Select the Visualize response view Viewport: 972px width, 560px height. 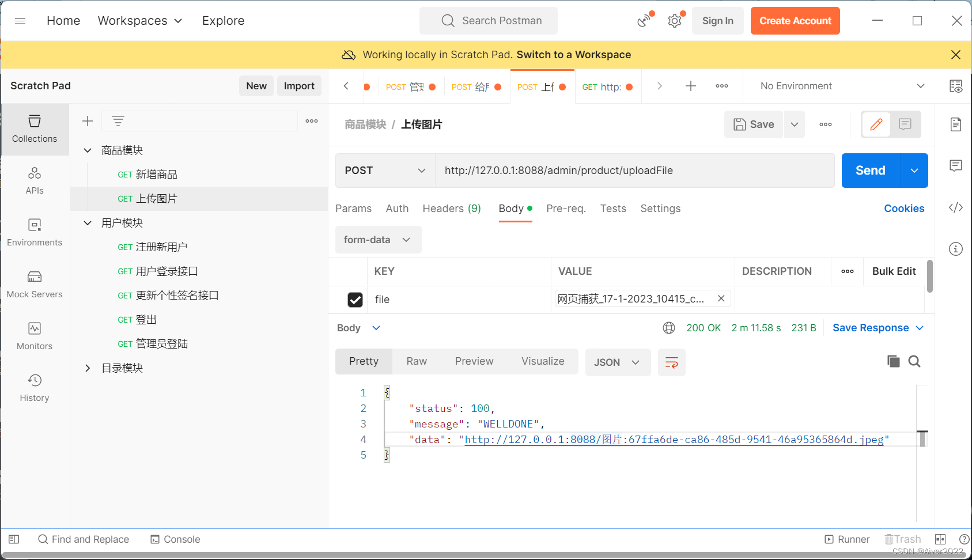click(543, 361)
